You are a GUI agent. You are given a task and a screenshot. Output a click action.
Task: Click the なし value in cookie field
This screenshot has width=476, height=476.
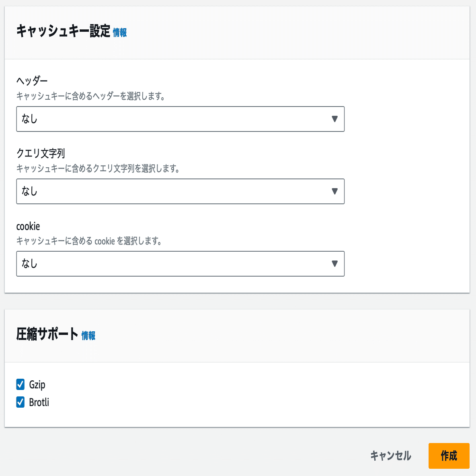click(x=30, y=264)
